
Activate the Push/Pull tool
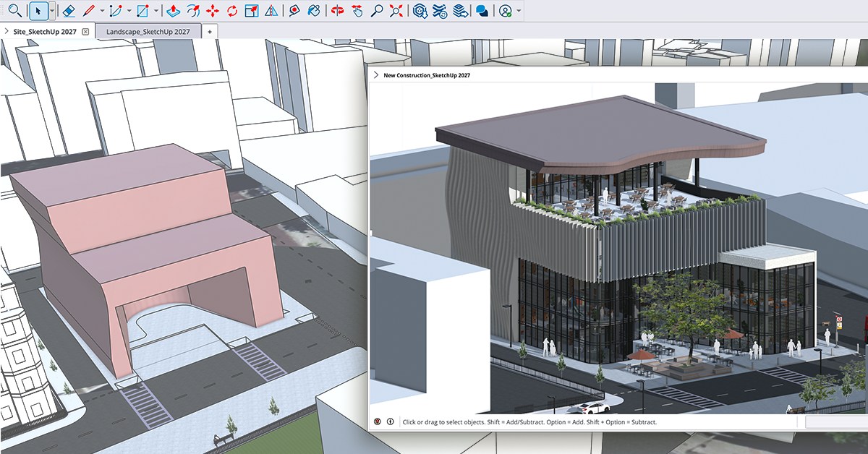tap(173, 11)
